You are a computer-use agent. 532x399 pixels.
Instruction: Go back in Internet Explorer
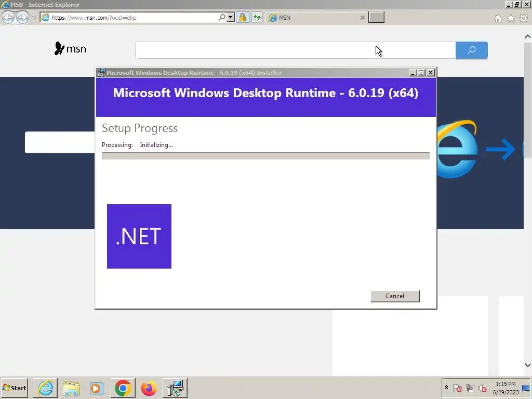[8, 17]
